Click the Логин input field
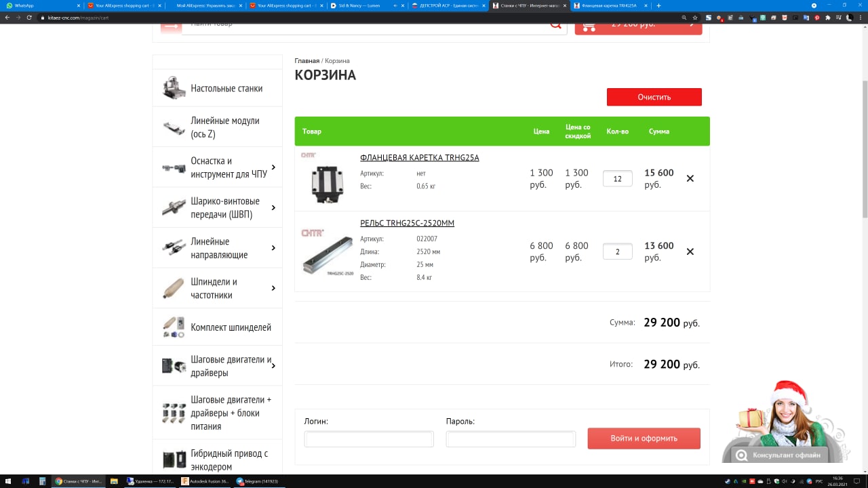The height and width of the screenshot is (488, 868). (x=369, y=439)
